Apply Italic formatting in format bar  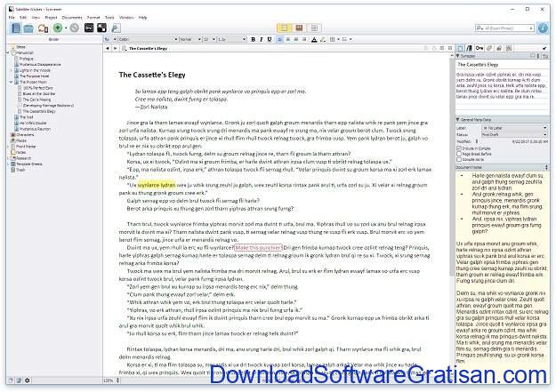point(262,40)
